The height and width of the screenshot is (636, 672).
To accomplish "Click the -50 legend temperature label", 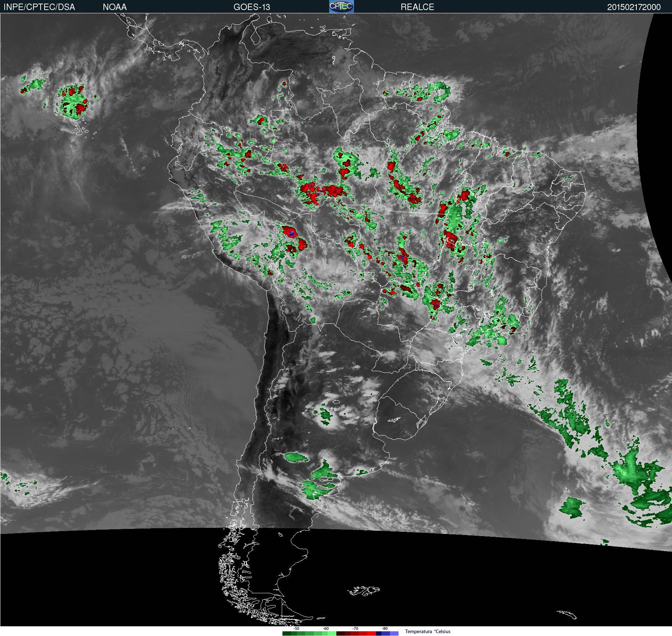I will click(296, 628).
